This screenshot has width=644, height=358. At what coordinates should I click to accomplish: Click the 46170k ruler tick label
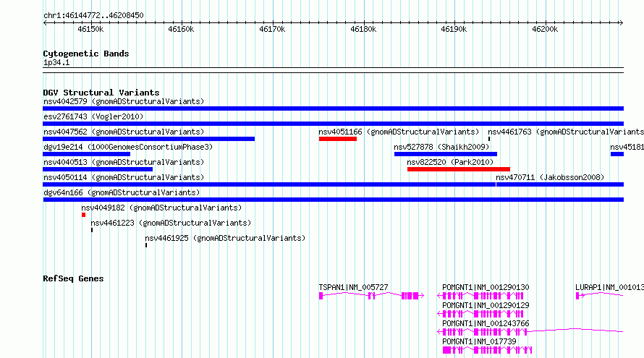[272, 29]
